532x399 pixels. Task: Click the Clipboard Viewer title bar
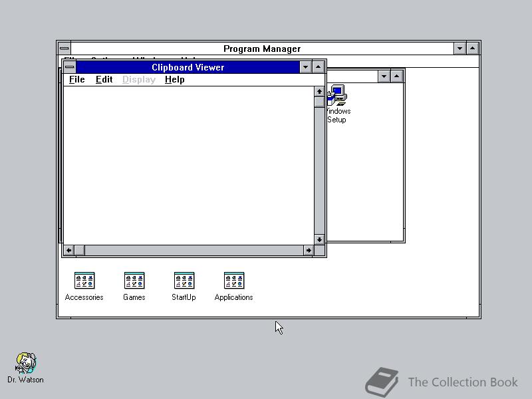coord(188,67)
